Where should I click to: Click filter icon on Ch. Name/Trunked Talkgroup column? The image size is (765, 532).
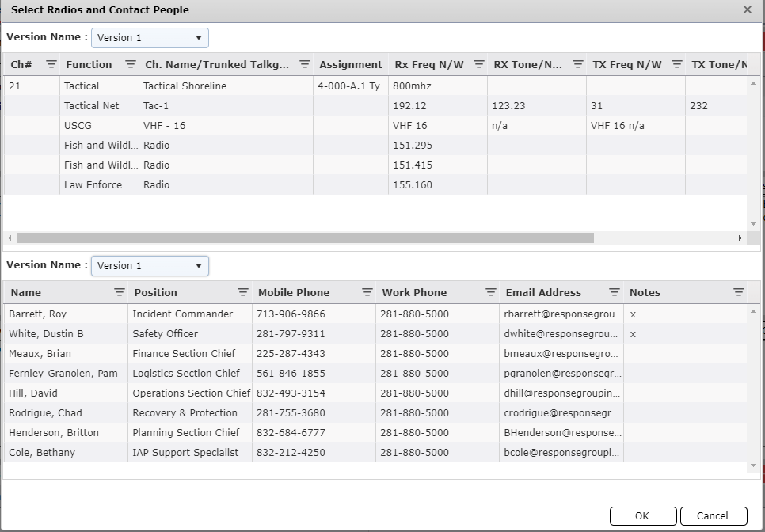(304, 64)
